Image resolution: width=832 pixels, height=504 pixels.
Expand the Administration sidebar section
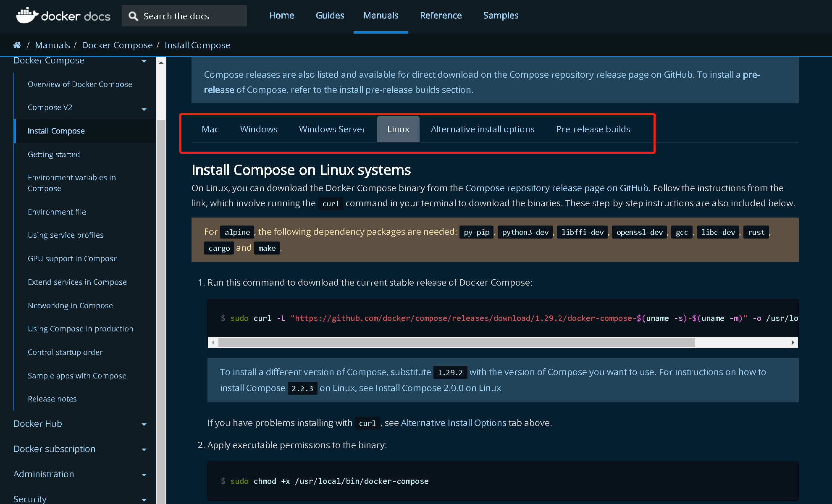(144, 475)
